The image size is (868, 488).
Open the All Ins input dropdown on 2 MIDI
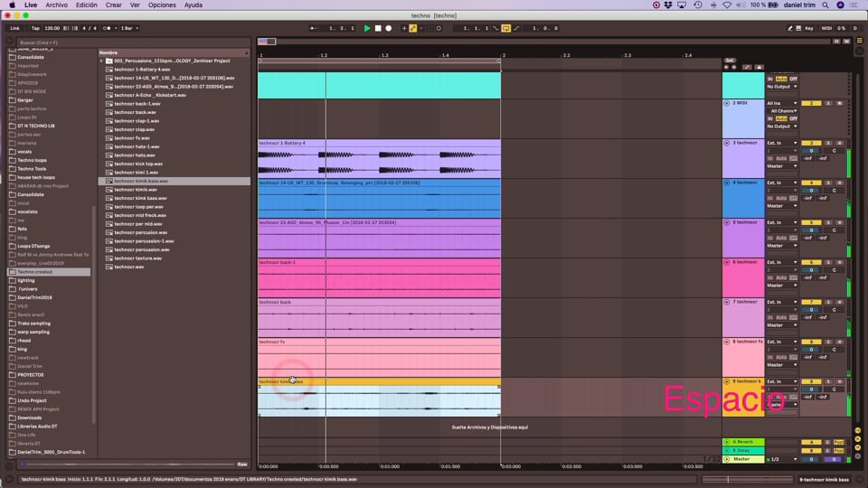781,103
